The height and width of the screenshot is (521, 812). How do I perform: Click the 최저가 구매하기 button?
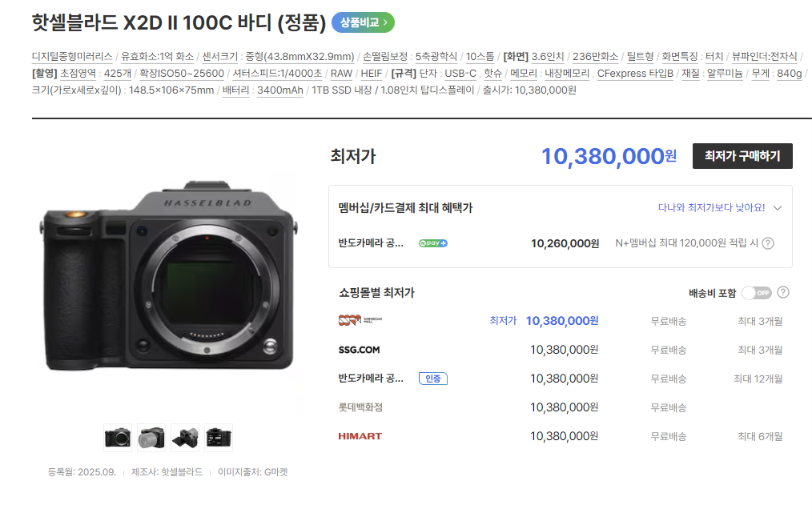742,156
